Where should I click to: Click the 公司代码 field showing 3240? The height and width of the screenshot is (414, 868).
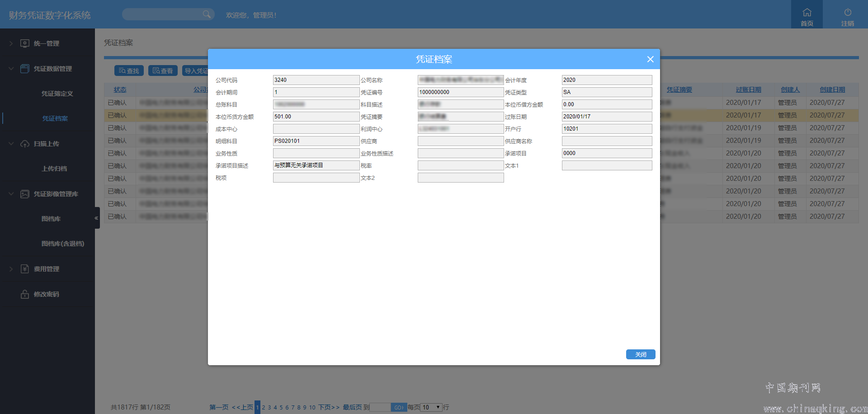coord(316,80)
